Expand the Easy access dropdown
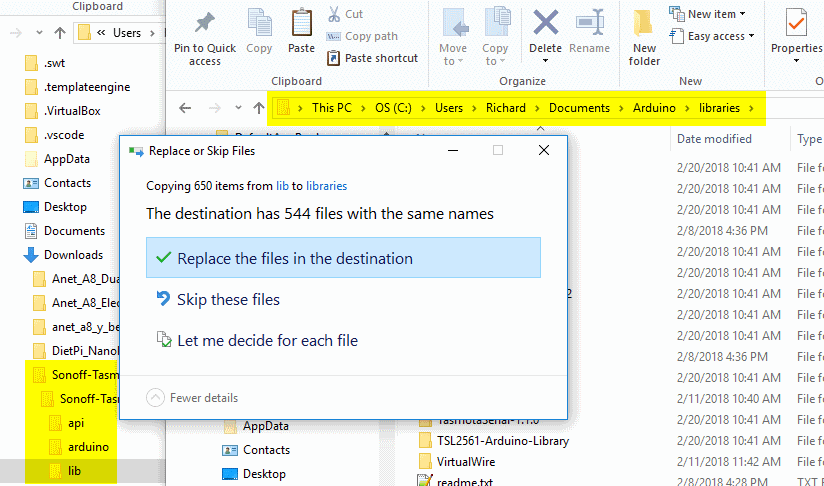Screen dimensions: 824x486 click(719, 37)
